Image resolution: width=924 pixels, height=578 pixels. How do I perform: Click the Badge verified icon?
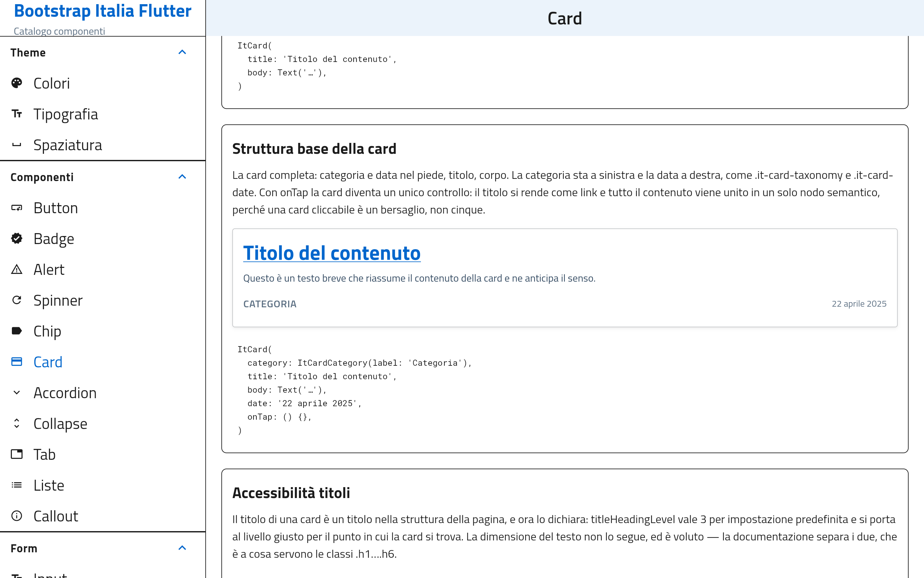(x=16, y=239)
